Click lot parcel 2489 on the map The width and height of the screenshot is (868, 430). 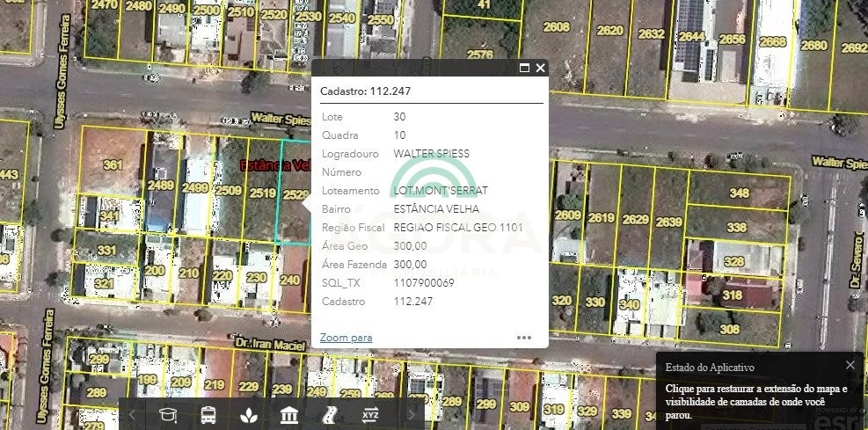pos(161,186)
